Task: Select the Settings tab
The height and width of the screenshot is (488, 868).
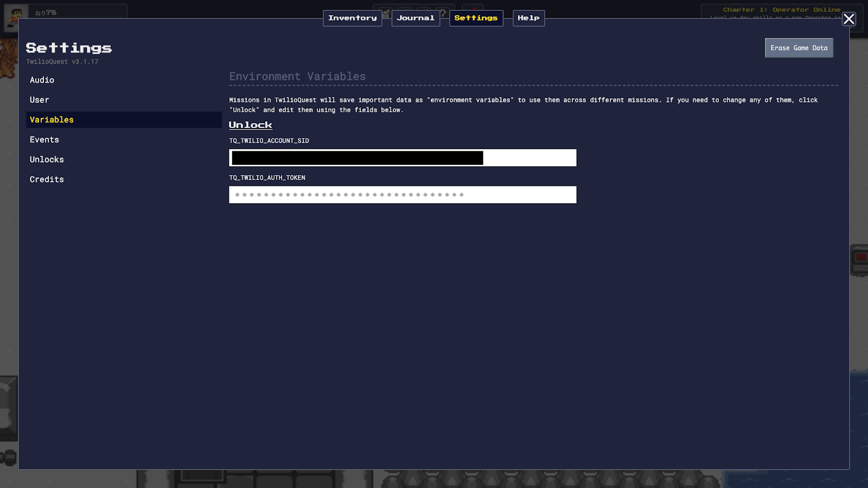Action: [x=476, y=18]
